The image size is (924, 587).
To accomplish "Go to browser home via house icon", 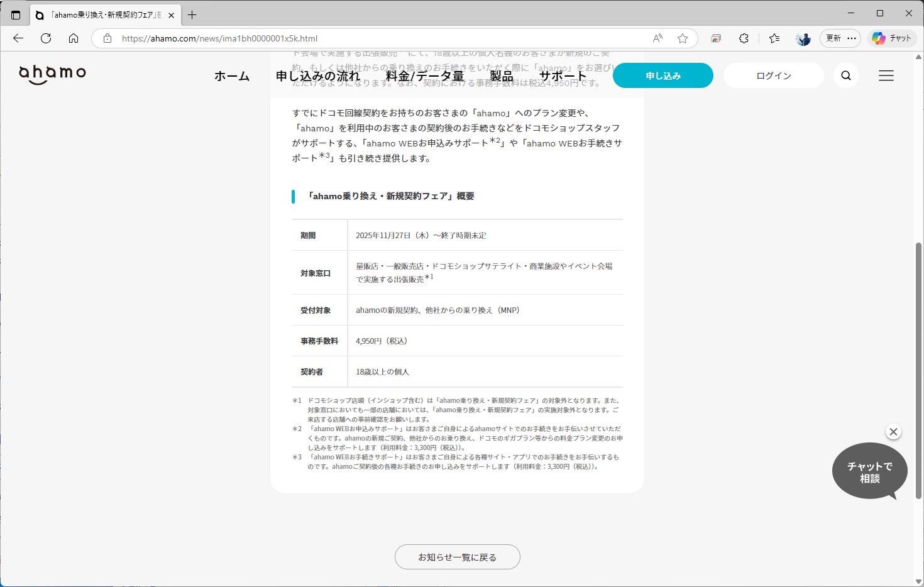I will click(74, 38).
